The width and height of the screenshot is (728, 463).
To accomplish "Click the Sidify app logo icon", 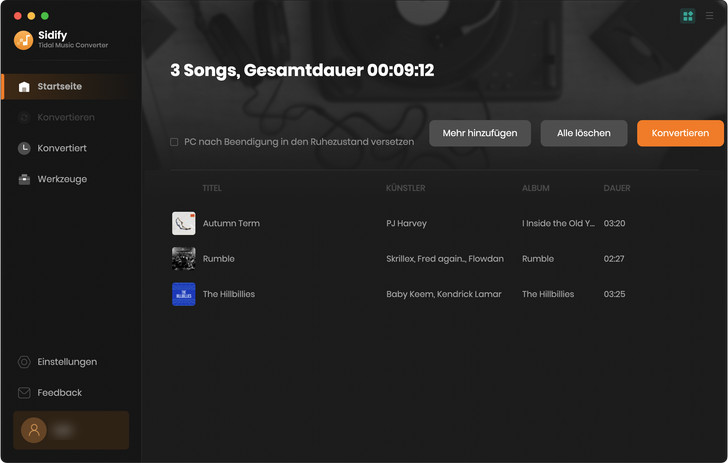I will (23, 40).
